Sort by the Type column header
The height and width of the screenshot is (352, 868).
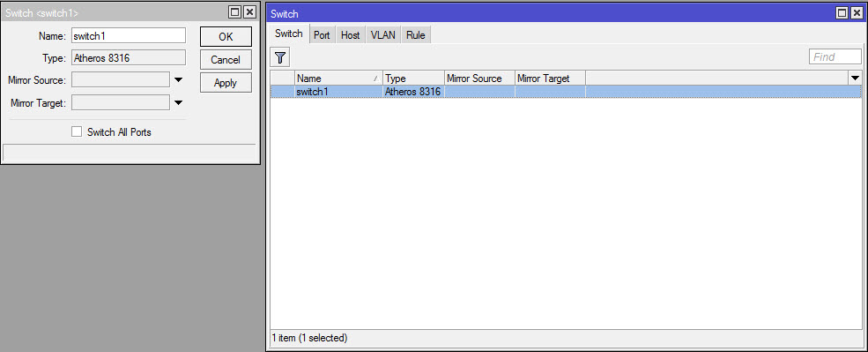[413, 79]
